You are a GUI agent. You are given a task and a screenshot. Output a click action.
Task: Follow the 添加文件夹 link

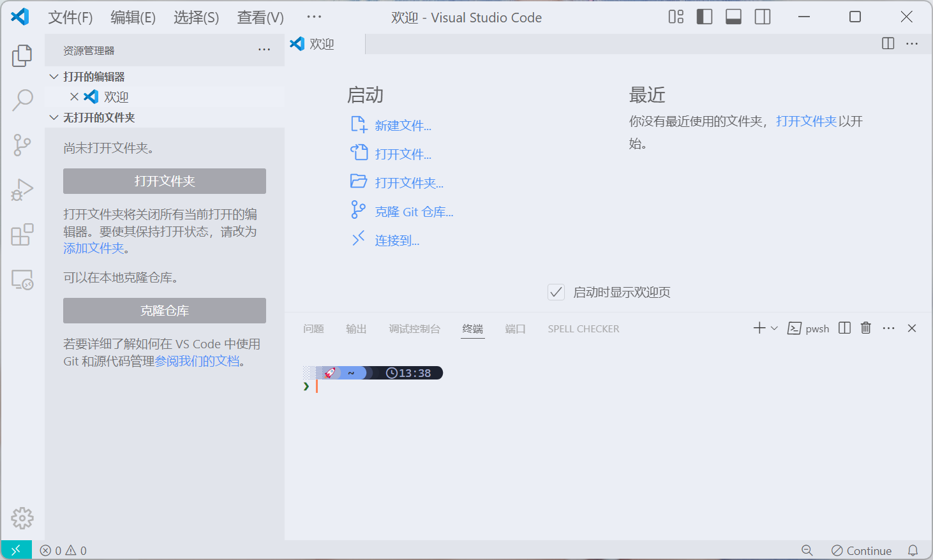(x=94, y=248)
